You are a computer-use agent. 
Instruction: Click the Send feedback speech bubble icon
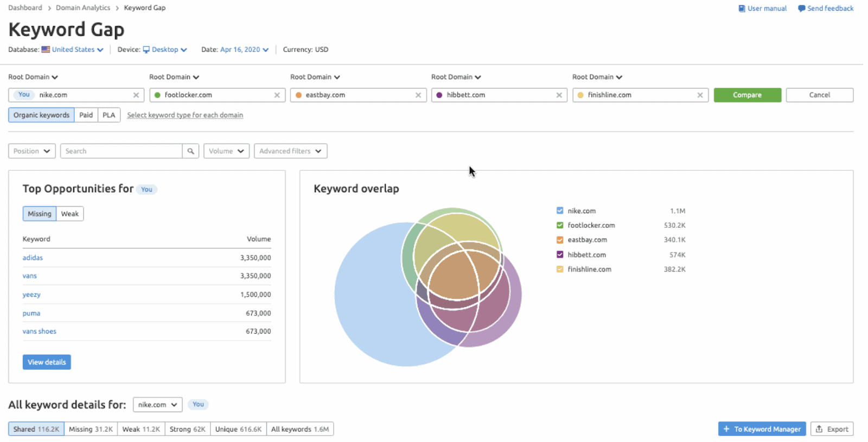coord(801,9)
